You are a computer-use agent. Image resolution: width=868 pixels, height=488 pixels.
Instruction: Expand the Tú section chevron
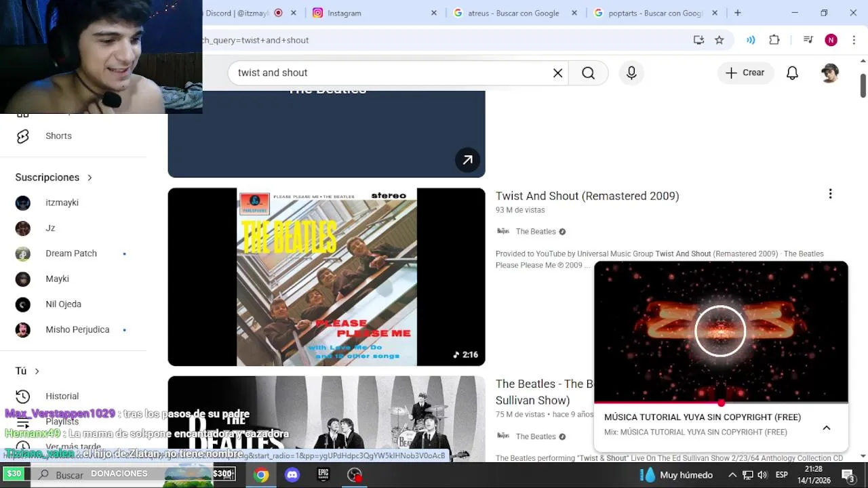[x=37, y=371]
